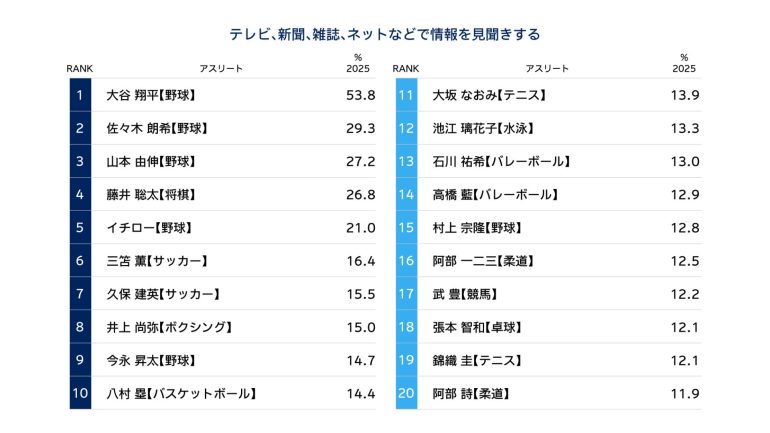Click the 53.8 percentage value
The width and height of the screenshot is (770, 433).
359,95
